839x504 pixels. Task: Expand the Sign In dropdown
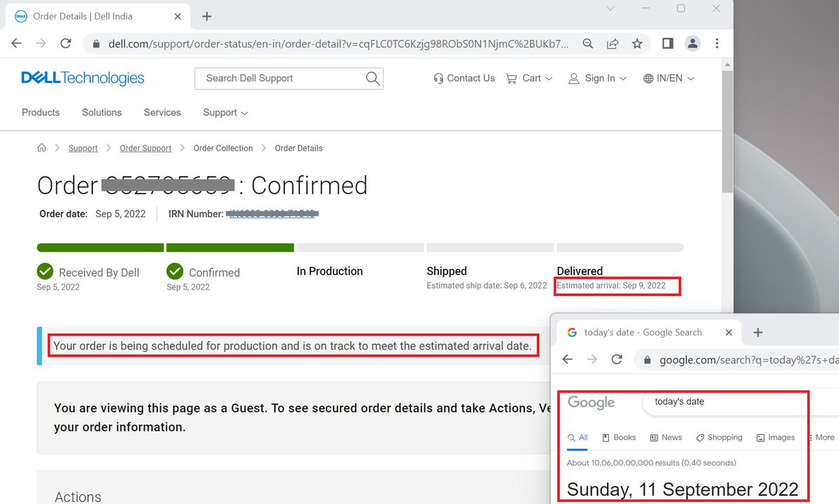[x=597, y=78]
